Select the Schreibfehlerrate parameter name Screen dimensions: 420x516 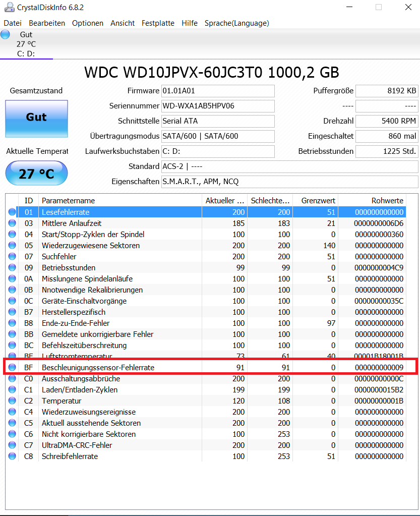tap(70, 456)
